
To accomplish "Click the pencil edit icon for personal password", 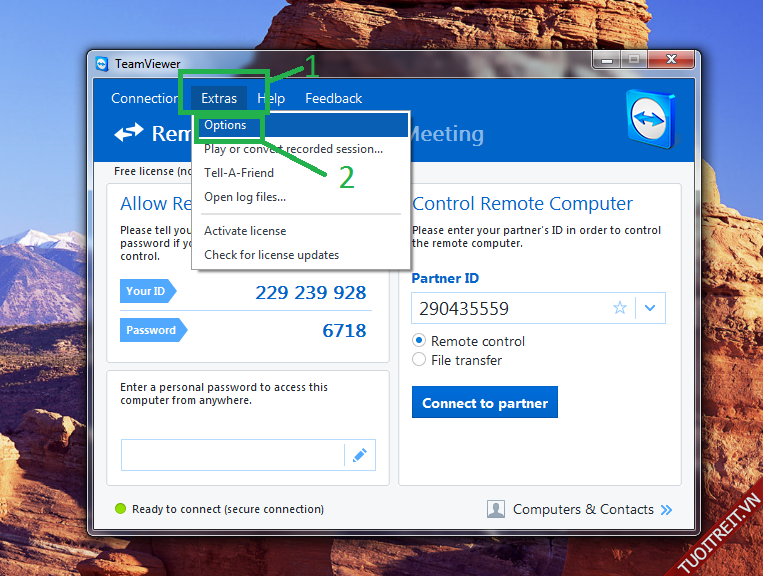I will point(359,455).
